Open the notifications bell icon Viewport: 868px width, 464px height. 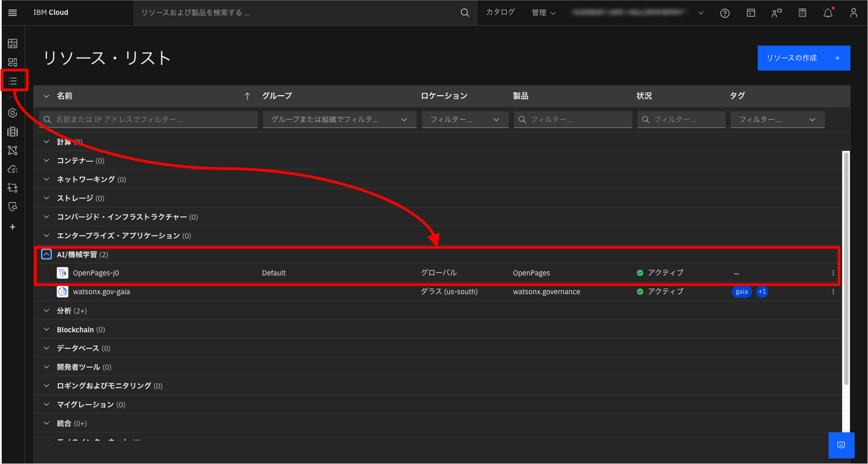(828, 13)
